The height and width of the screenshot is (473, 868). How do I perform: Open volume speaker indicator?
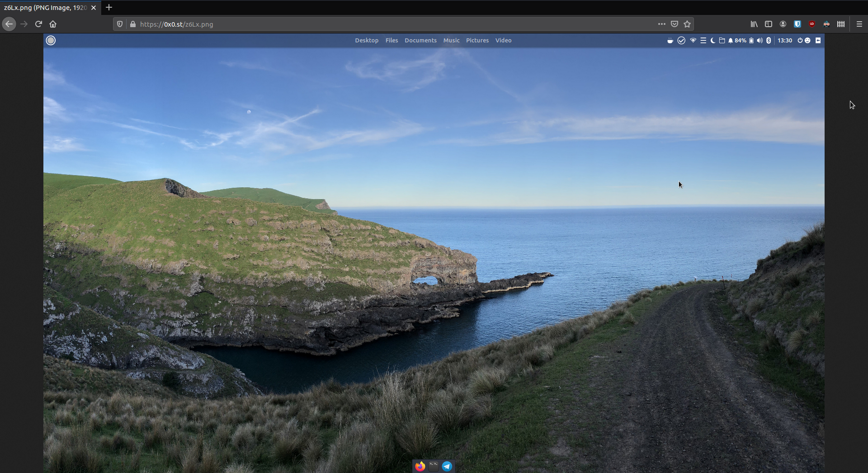(x=759, y=41)
